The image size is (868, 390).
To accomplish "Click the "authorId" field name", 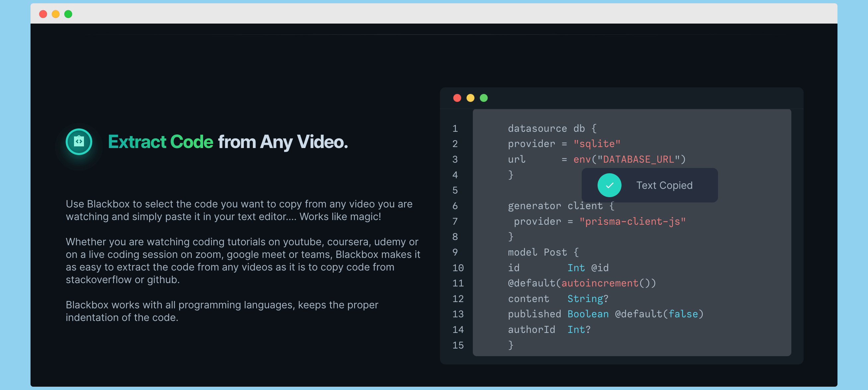I will [531, 329].
